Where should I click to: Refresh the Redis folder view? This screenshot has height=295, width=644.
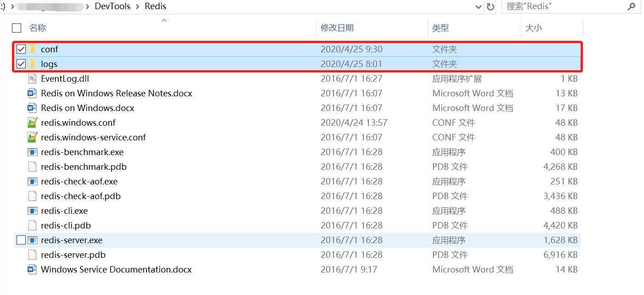coord(490,6)
